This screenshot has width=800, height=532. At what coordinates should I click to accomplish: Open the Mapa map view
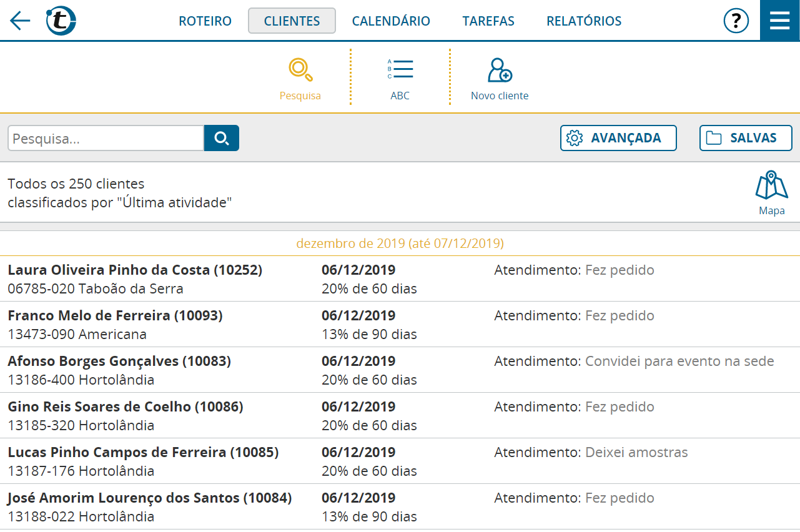[x=772, y=192]
